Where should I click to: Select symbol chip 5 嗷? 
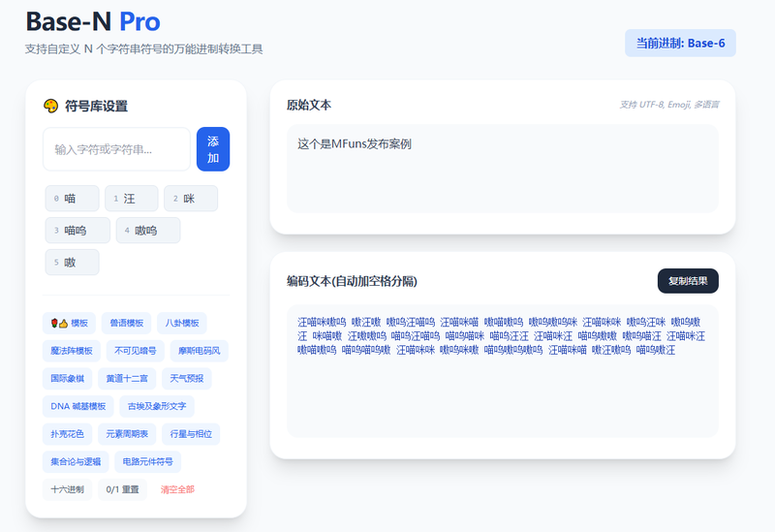click(x=72, y=262)
